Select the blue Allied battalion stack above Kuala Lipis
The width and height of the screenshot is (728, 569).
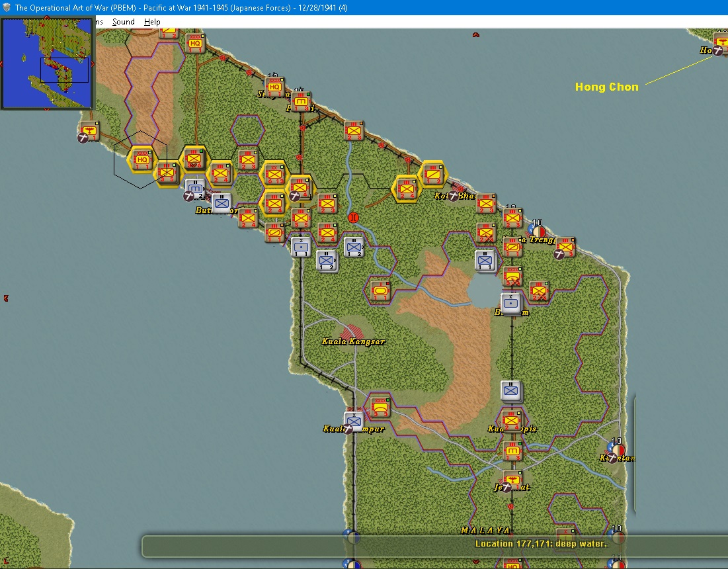(511, 390)
